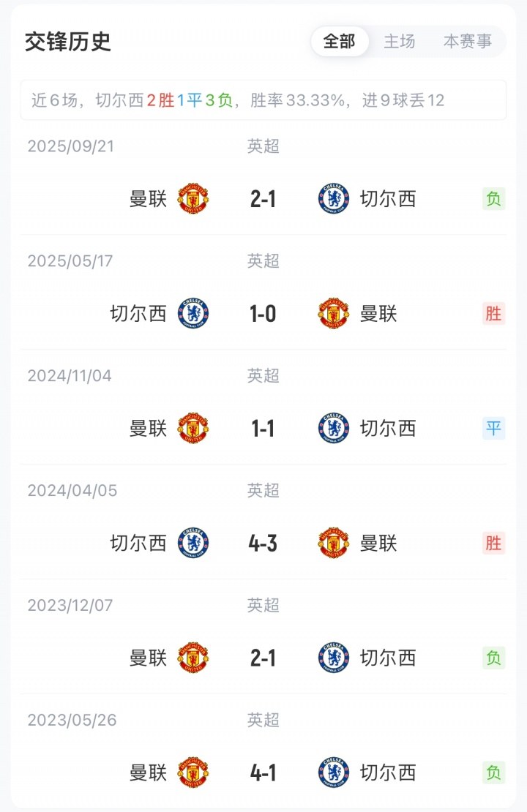This screenshot has width=527, height=812.
Task: Switch to the 本赛事 filter tab
Action: pos(468,42)
